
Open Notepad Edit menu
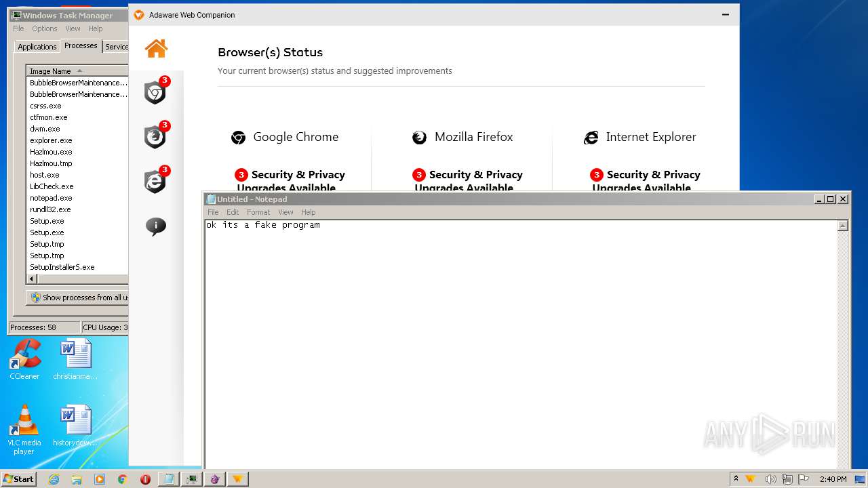pos(233,212)
